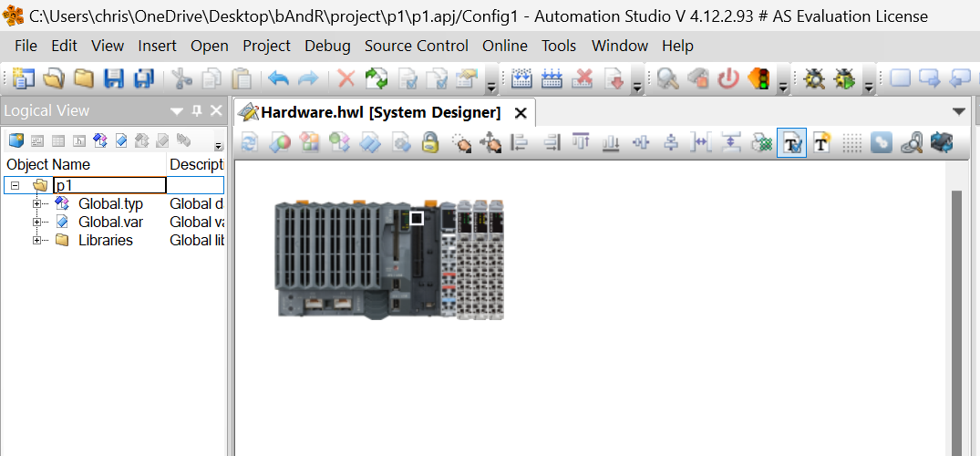Screen dimensions: 980x456
Task: Expand the Global.typ tree node
Action: click(x=36, y=204)
